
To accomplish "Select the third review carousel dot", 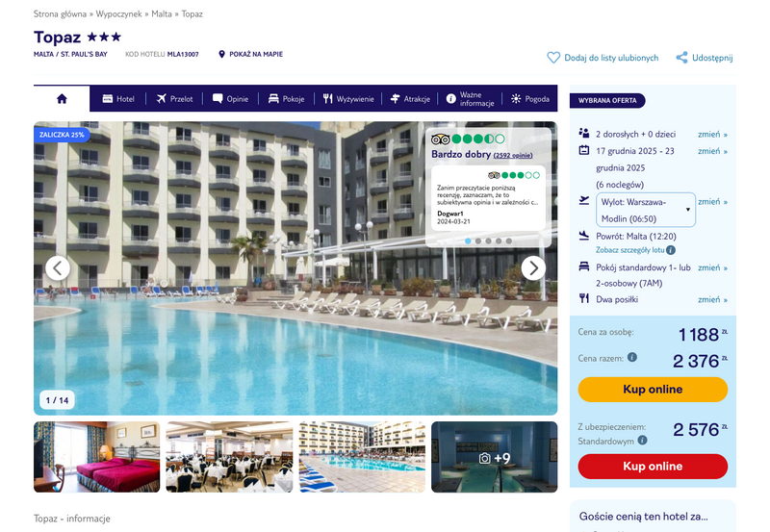I will click(489, 241).
